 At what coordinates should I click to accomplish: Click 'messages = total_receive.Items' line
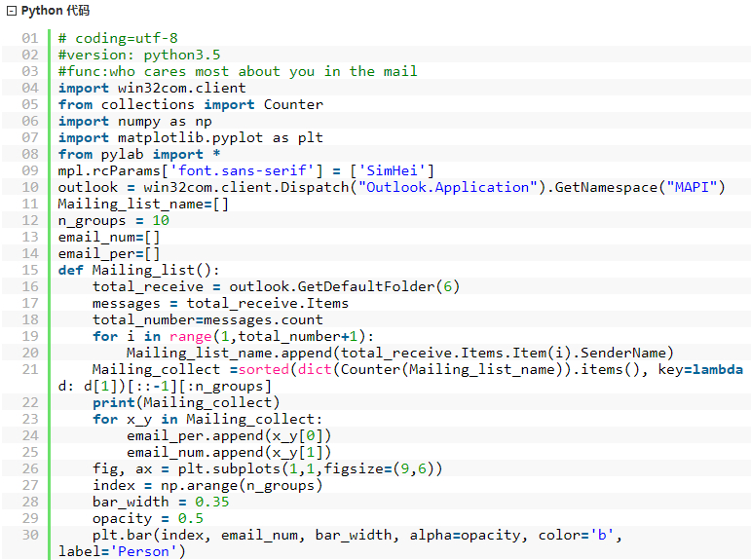[x=220, y=303]
